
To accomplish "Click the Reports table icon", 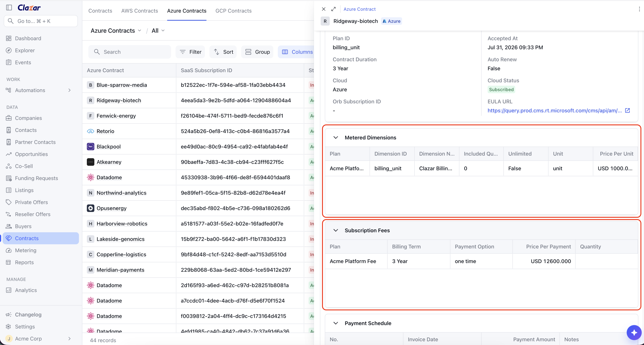I will pyautogui.click(x=9, y=262).
